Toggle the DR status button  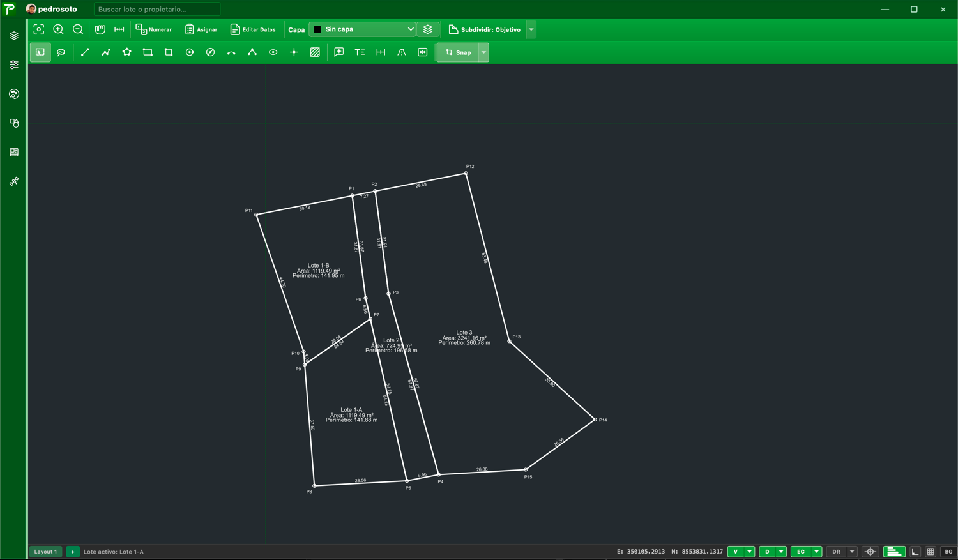point(837,552)
